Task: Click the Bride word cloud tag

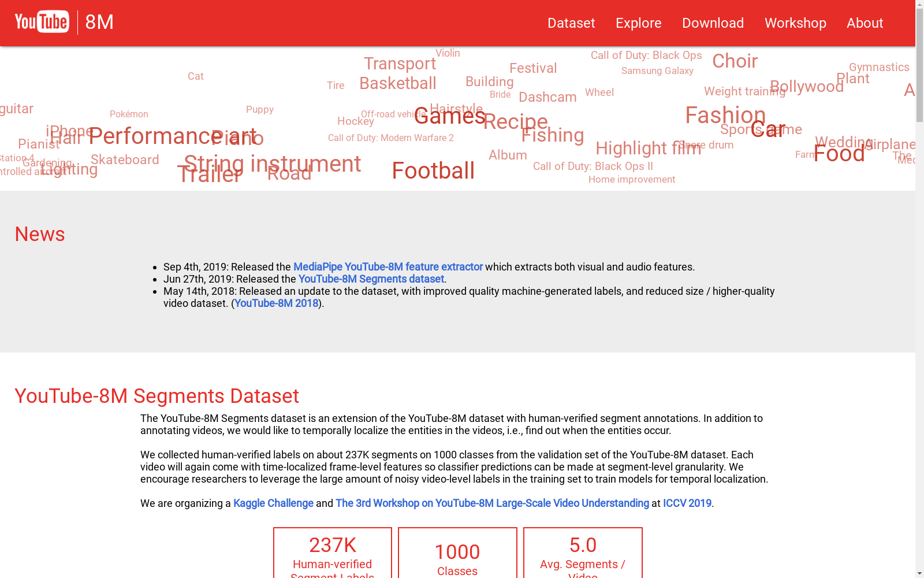Action: coord(500,95)
